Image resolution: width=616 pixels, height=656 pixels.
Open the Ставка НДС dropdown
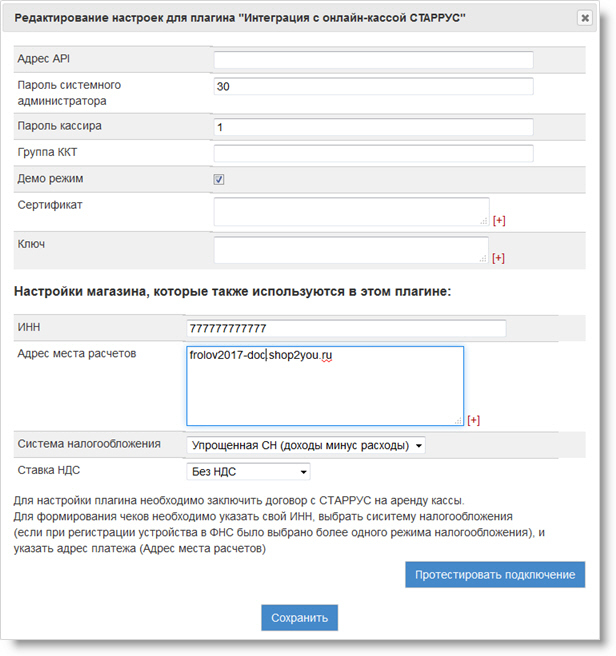click(x=248, y=472)
